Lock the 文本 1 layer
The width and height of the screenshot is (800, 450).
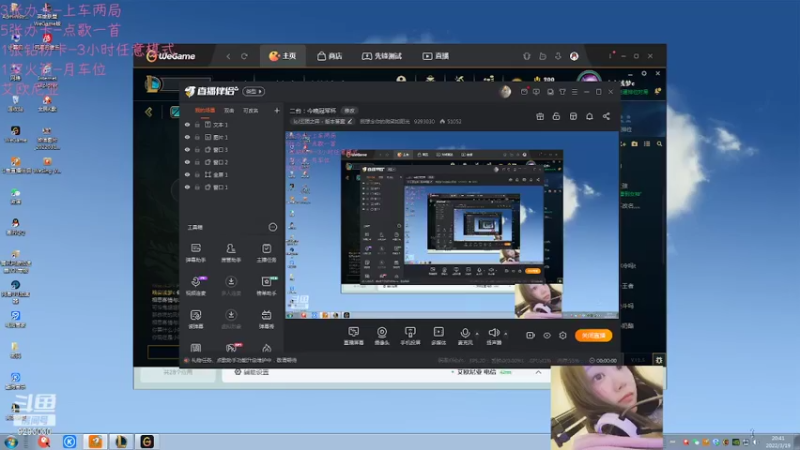pyautogui.click(x=197, y=124)
